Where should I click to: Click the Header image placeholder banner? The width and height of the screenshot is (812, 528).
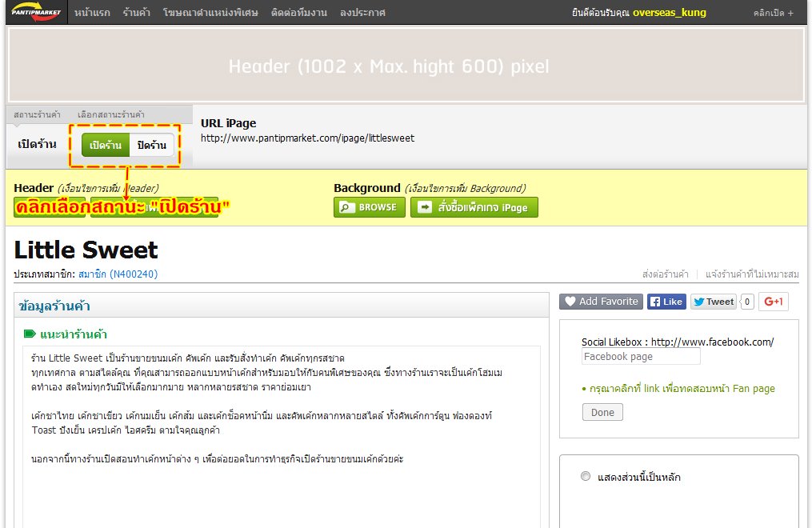406,65
